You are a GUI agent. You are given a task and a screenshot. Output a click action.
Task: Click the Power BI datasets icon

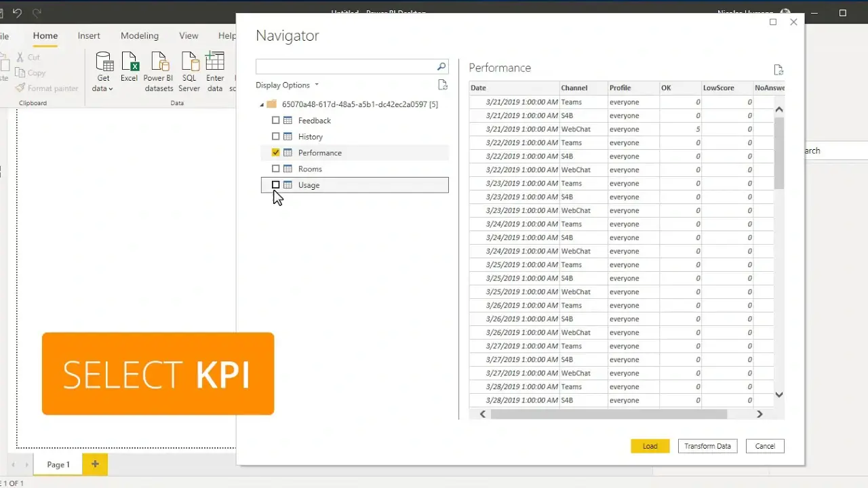tap(159, 62)
